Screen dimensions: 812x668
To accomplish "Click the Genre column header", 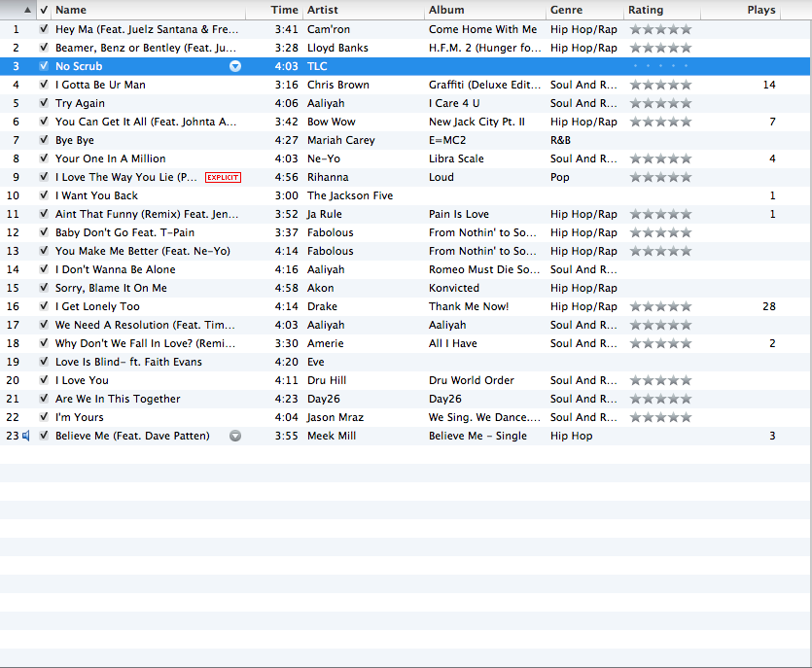I will (582, 10).
